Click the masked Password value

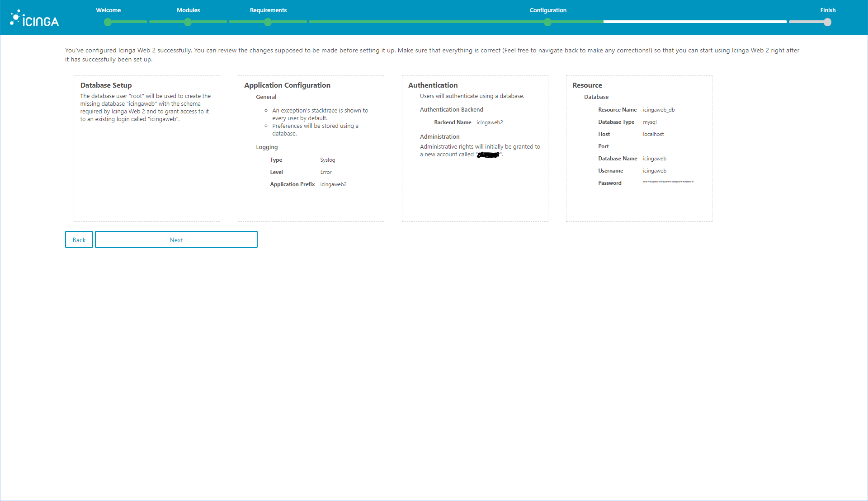[x=668, y=183]
